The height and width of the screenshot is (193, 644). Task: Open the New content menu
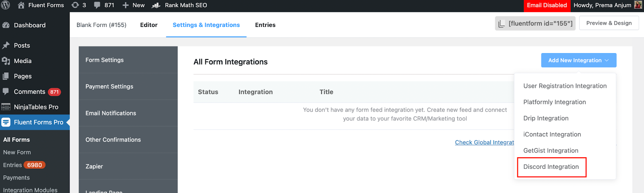[133, 5]
